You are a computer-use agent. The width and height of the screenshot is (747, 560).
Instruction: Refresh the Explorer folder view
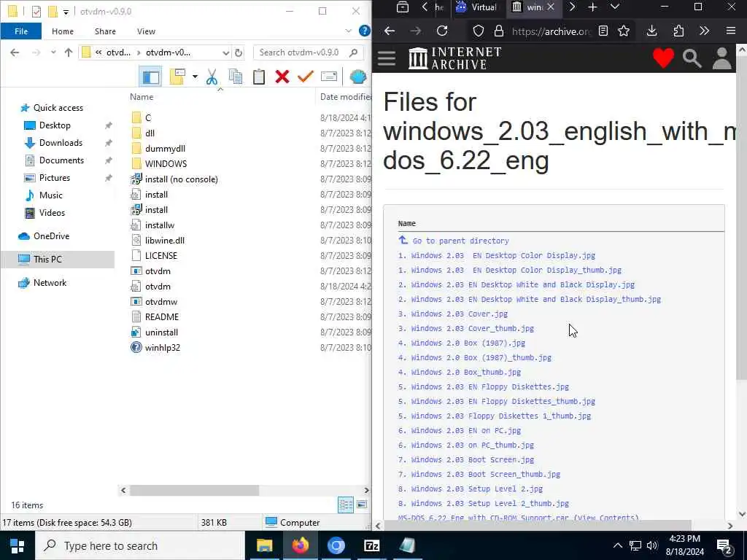pos(239,52)
